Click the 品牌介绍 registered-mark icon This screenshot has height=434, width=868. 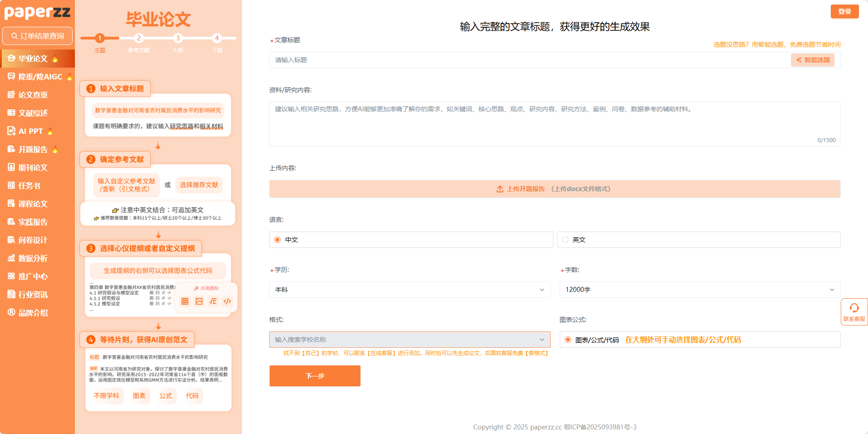click(11, 312)
